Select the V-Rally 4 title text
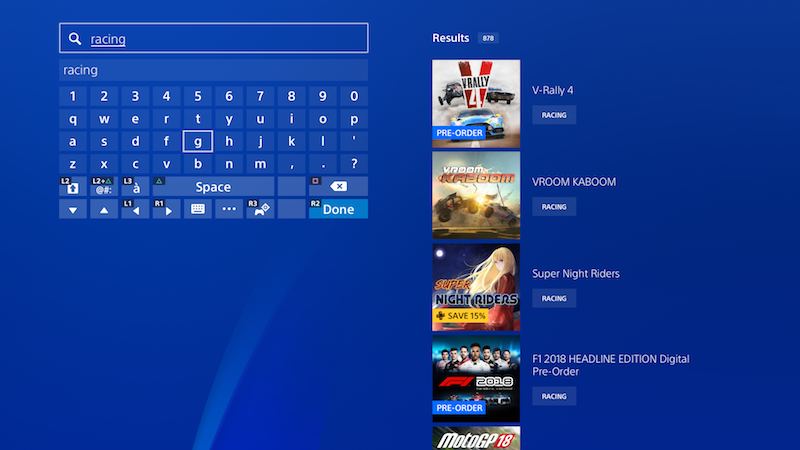Screen dimensions: 800x450 (x=553, y=90)
